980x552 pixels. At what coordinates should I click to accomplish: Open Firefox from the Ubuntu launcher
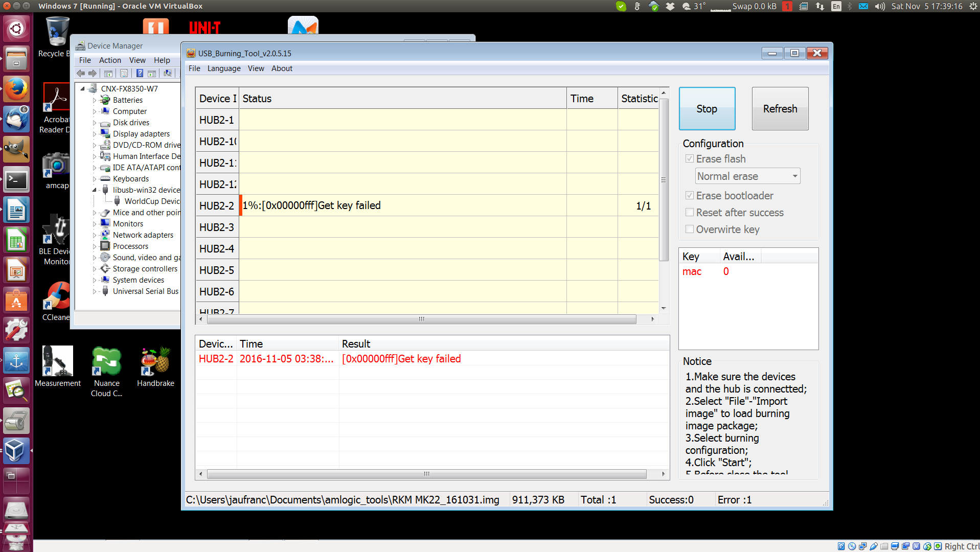[16, 89]
